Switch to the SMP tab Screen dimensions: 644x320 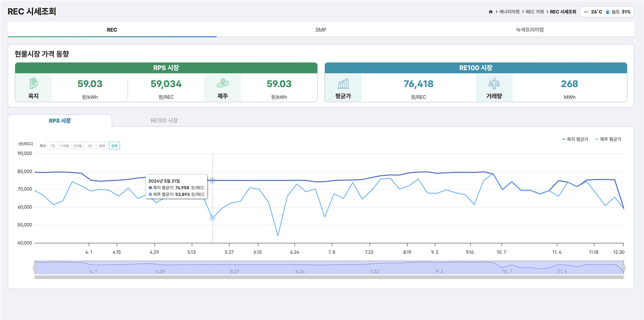click(x=321, y=30)
